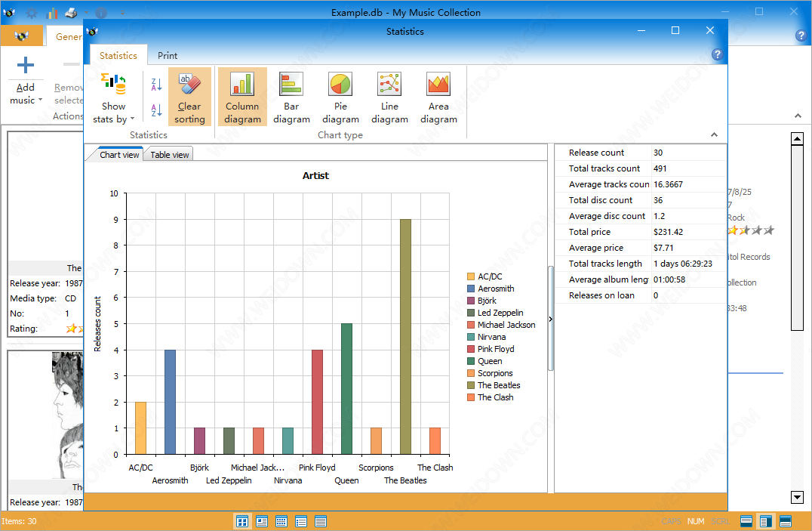Screen dimensions: 812x531
Task: Toggle the Clear sorting button
Action: pos(189,97)
